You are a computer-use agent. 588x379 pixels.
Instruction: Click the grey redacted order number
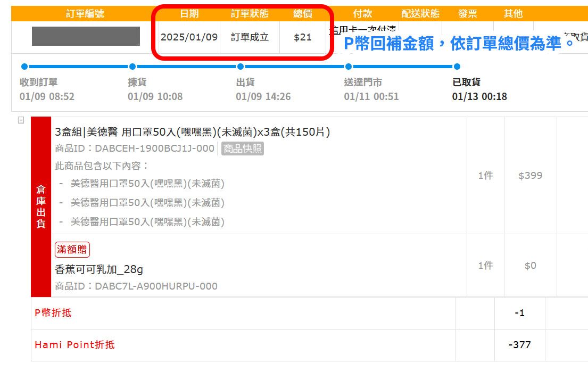pyautogui.click(x=86, y=36)
